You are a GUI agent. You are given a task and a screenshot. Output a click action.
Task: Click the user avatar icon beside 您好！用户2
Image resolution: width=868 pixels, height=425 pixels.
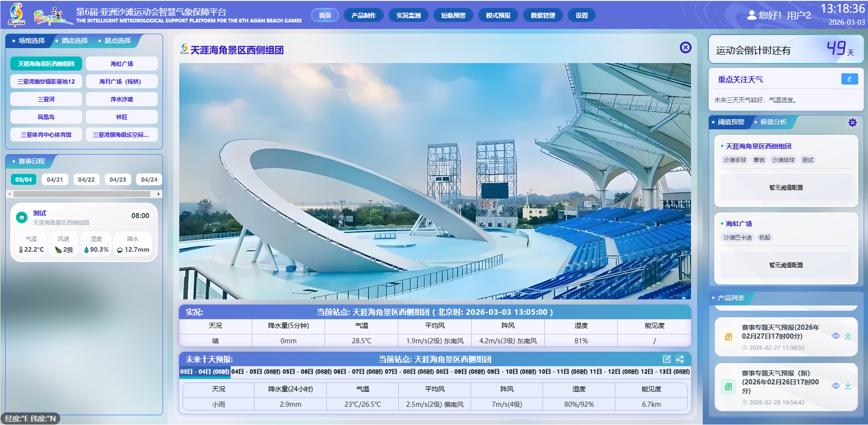751,15
